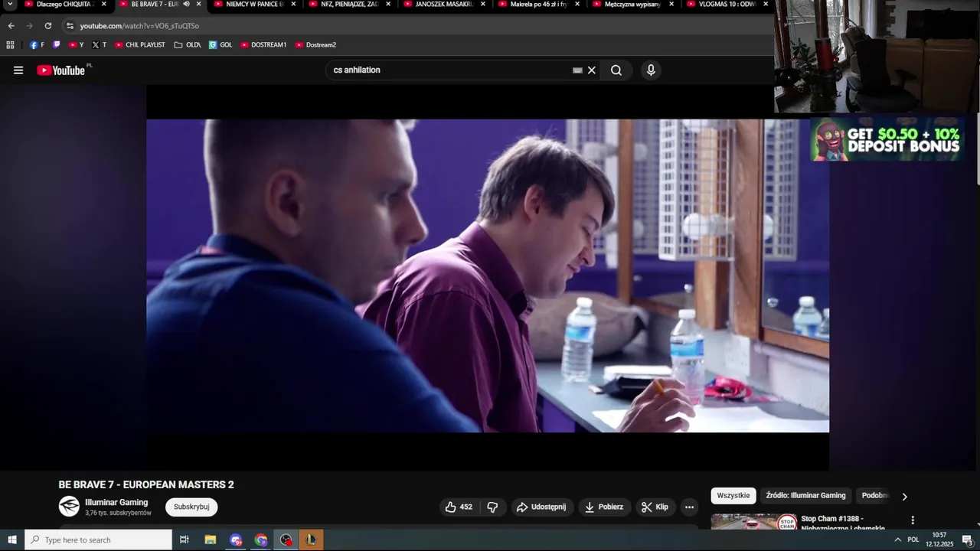Go forward with browser forward arrow

click(x=30, y=25)
